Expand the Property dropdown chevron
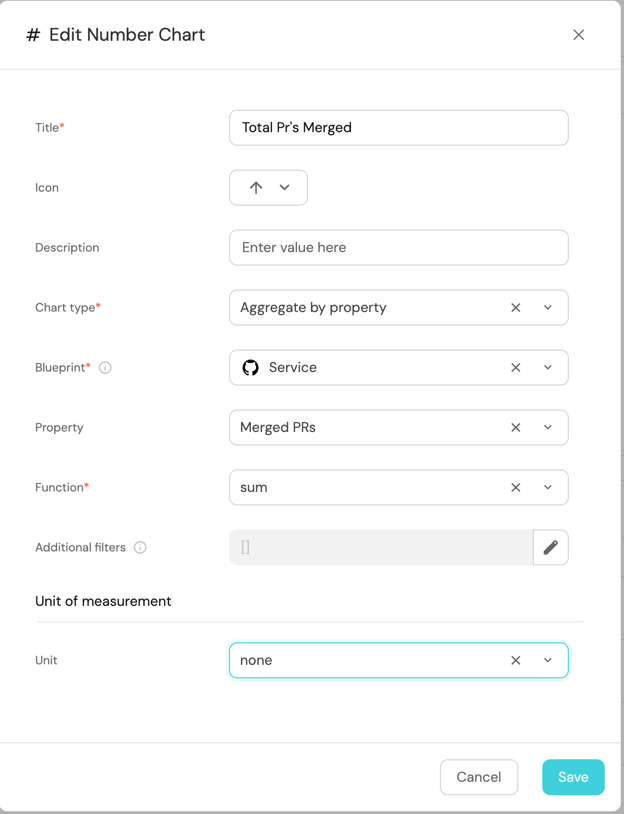Screen dimensions: 624x814 pyautogui.click(x=548, y=428)
